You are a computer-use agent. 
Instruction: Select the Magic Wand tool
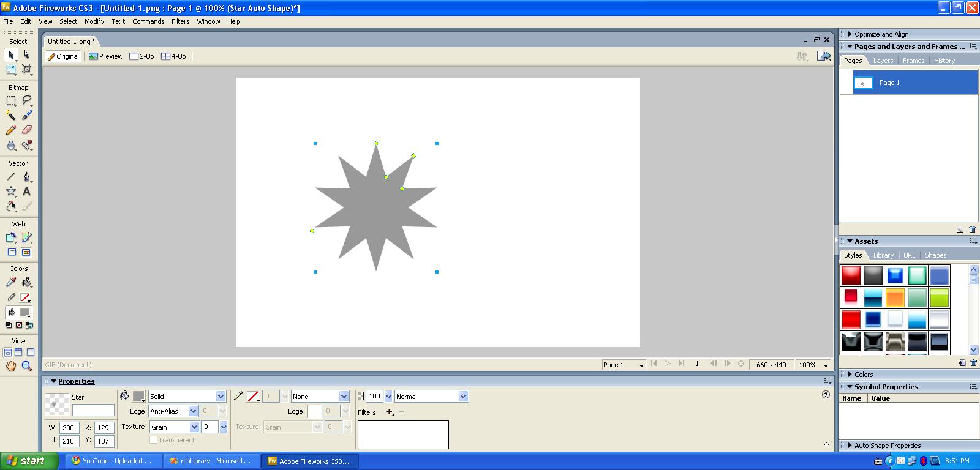point(11,115)
